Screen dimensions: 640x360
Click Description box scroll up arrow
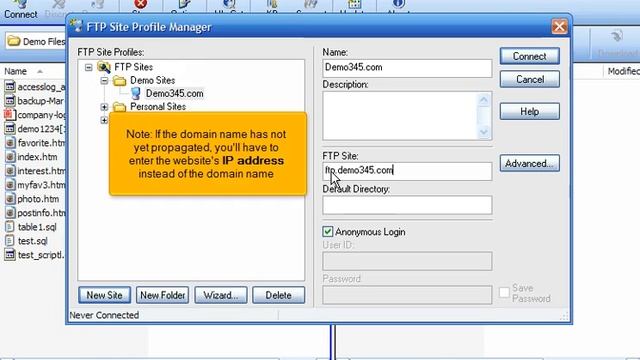click(x=484, y=100)
